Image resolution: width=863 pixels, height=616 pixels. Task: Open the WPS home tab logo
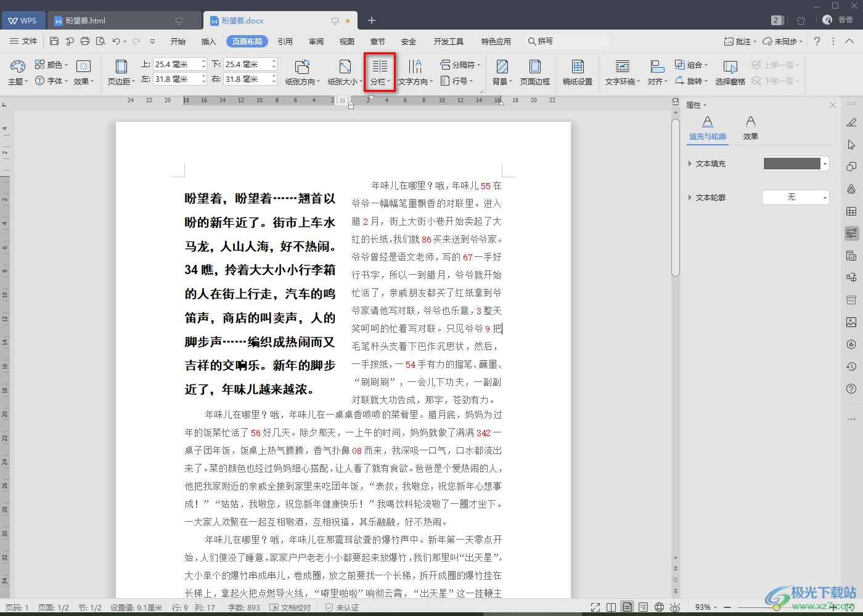click(22, 20)
